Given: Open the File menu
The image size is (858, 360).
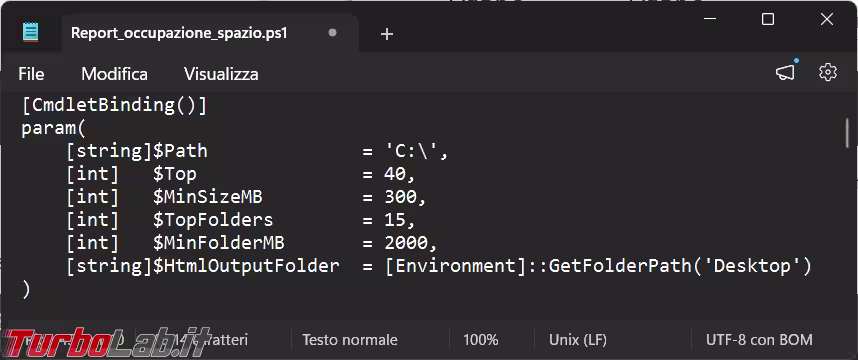Looking at the screenshot, I should tap(31, 74).
